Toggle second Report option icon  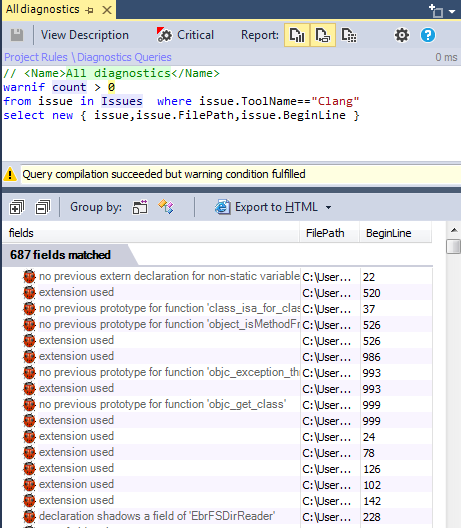point(323,35)
